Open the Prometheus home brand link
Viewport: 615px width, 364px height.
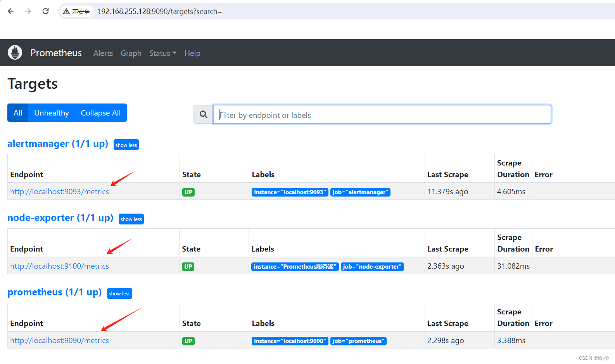point(56,53)
